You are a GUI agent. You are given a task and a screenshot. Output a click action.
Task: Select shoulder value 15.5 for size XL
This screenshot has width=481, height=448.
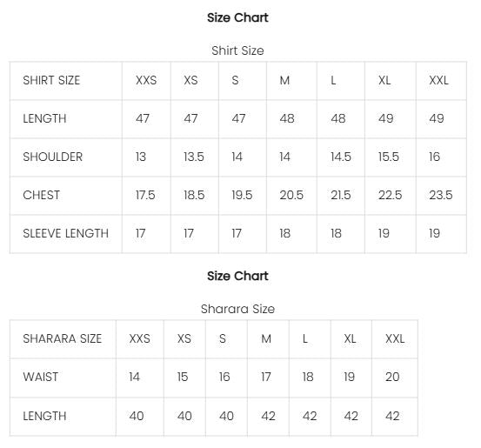pyautogui.click(x=388, y=157)
